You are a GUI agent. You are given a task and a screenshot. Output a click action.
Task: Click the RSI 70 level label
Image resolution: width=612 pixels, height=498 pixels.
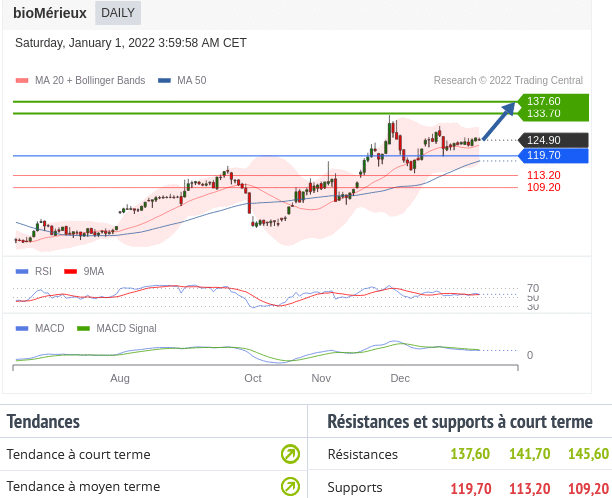533,288
